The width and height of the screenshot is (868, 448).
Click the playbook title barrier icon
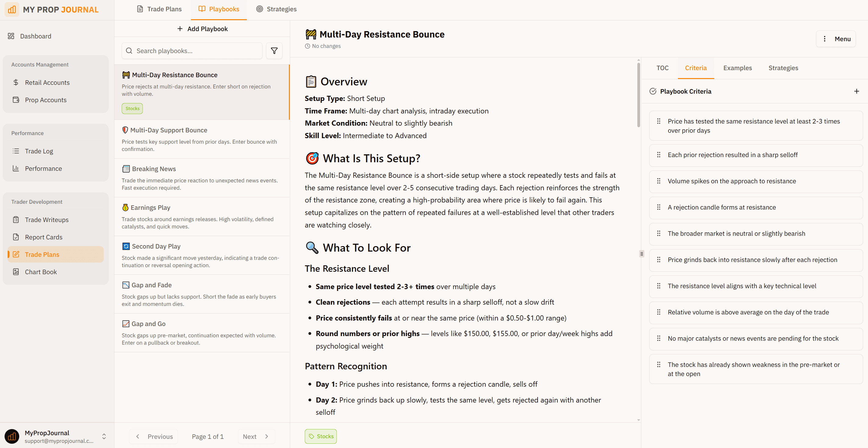[311, 34]
